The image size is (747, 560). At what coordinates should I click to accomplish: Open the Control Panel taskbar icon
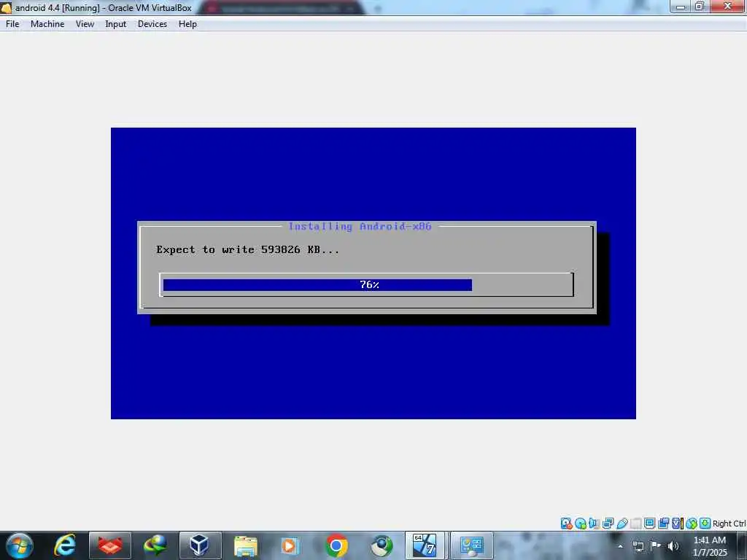472,545
